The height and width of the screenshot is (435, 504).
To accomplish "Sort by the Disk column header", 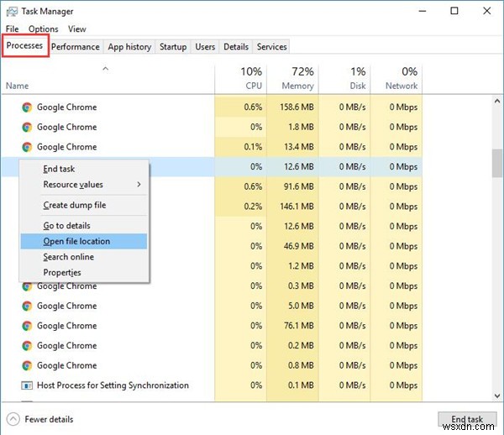I will [344, 79].
